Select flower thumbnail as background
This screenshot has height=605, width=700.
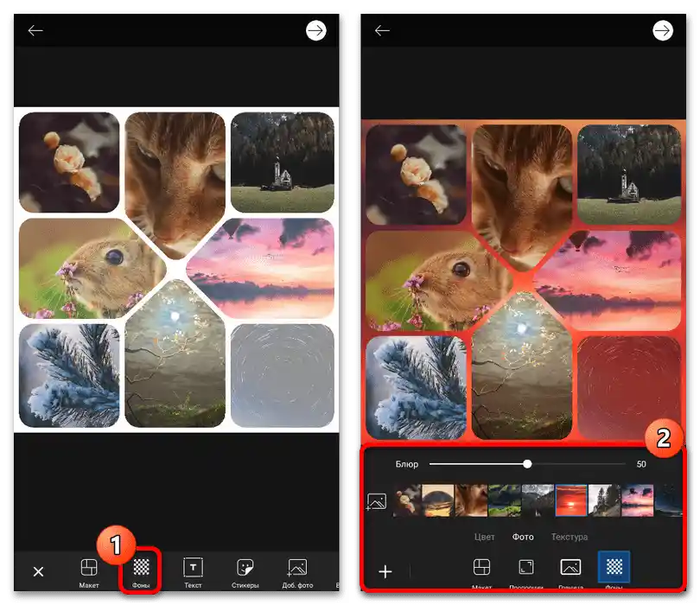[x=407, y=500]
